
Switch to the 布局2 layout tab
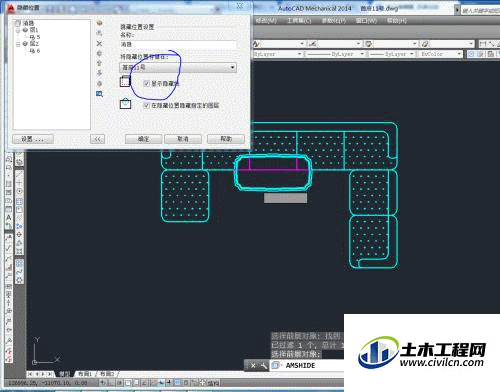point(107,374)
